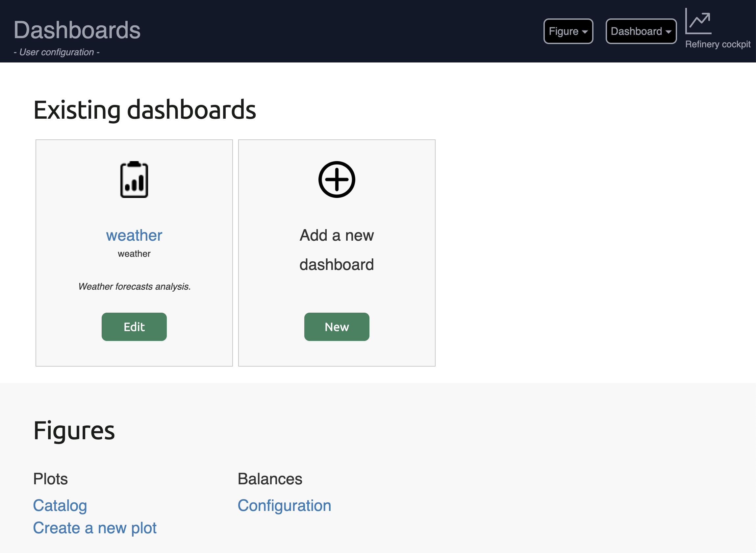Click the Dashboards title in the header
Viewport: 756px width, 553px height.
point(77,30)
